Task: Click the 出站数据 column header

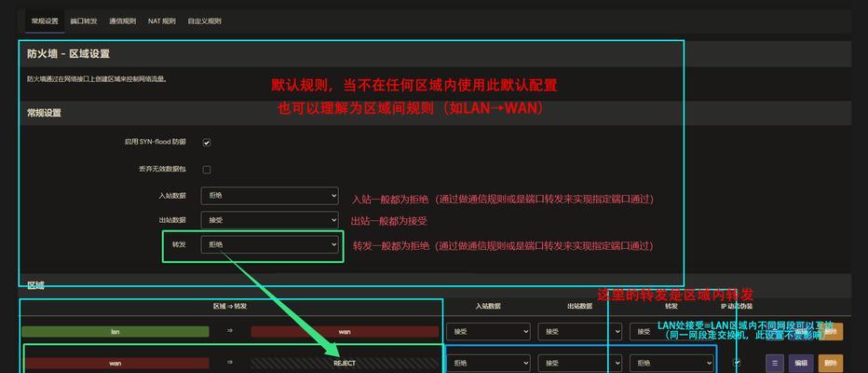Action: 579,306
